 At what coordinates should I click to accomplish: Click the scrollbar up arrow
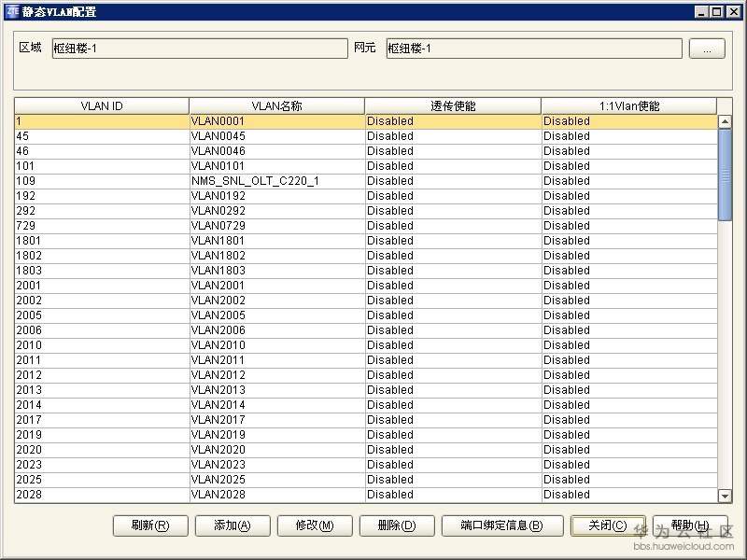pos(726,122)
